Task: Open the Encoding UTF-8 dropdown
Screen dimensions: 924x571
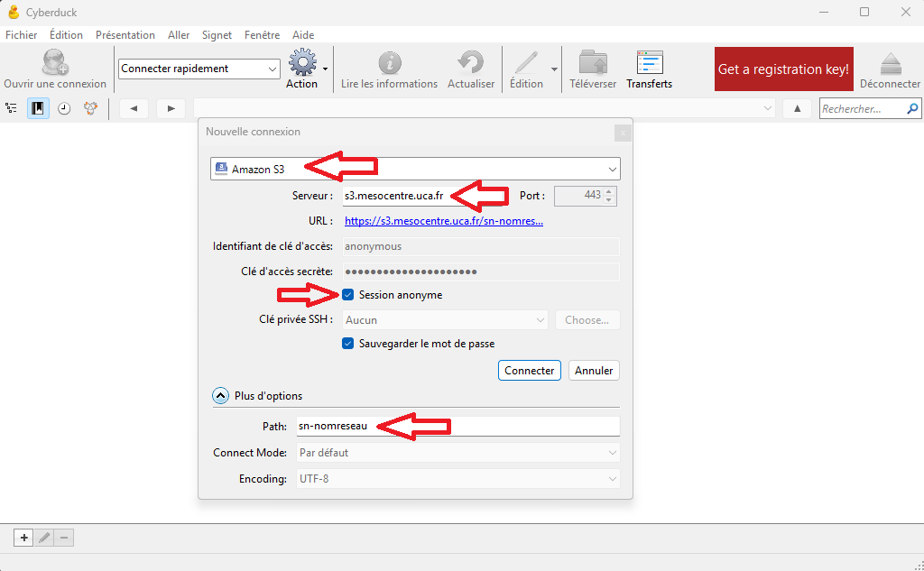Action: tap(457, 478)
